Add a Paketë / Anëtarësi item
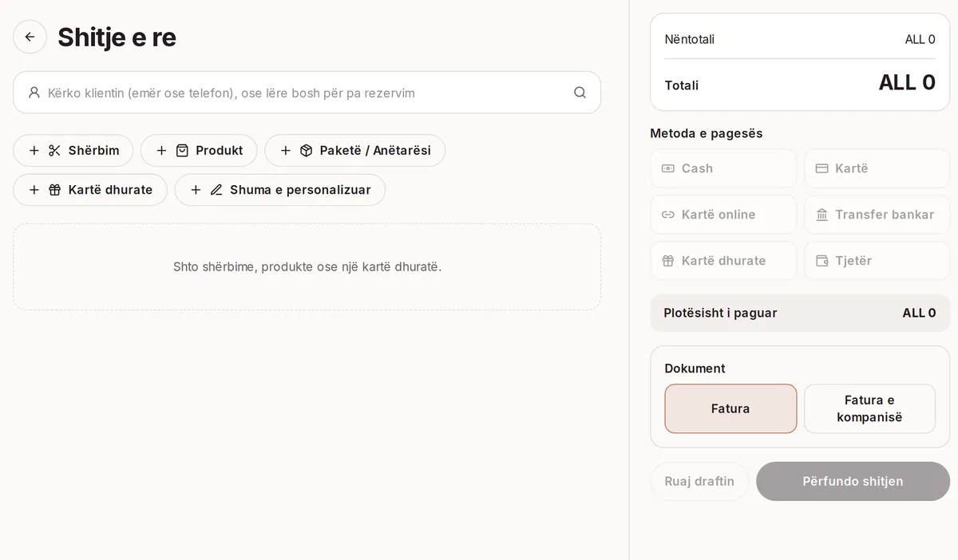Image resolution: width=958 pixels, height=560 pixels. point(354,151)
